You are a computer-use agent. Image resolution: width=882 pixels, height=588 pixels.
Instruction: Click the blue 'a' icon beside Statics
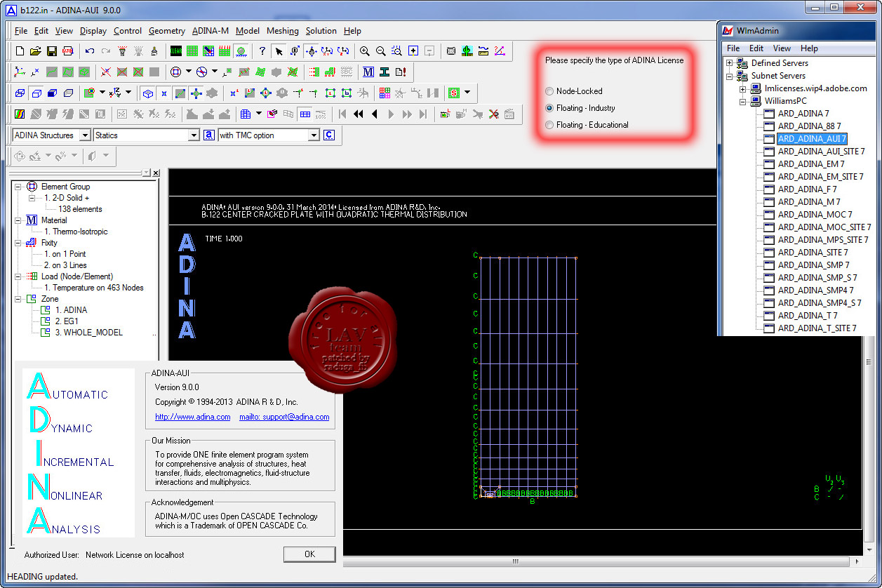click(208, 135)
